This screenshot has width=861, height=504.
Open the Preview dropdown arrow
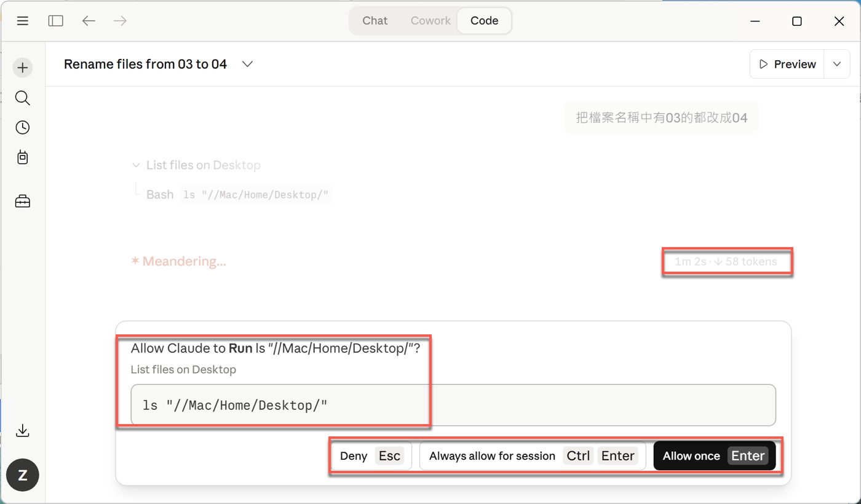tap(837, 65)
